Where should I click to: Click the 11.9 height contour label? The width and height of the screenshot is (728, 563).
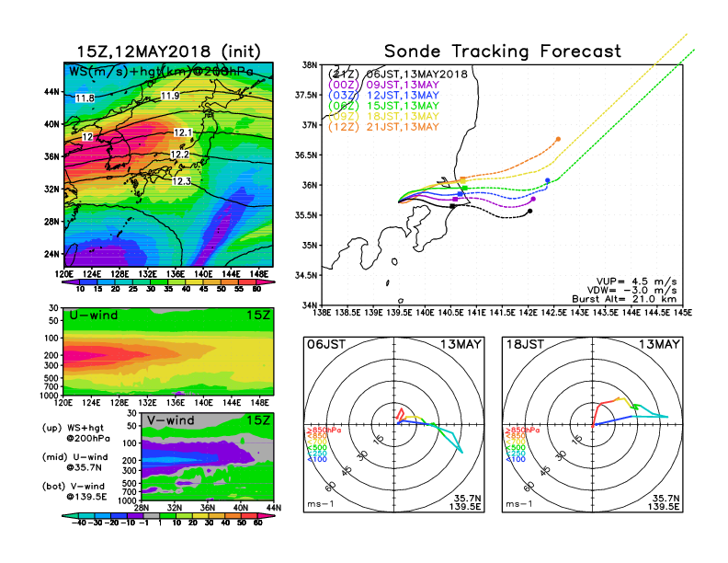pos(170,96)
